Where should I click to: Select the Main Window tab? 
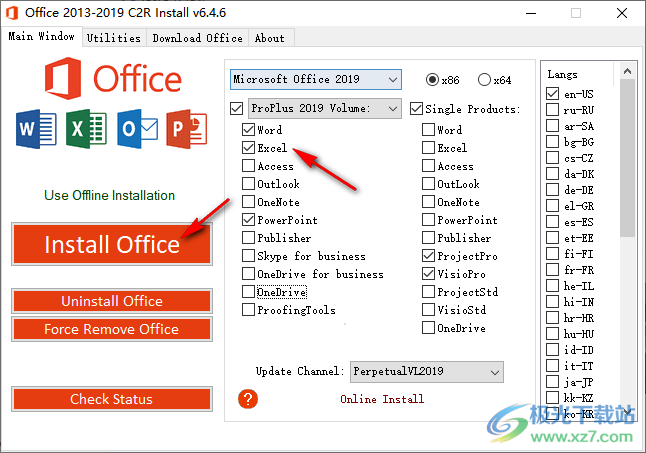41,36
